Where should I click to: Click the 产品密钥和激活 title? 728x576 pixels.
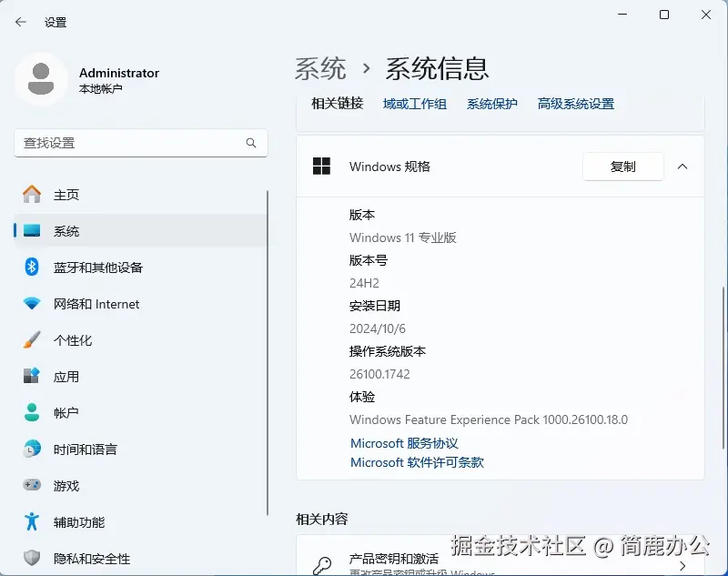(394, 559)
